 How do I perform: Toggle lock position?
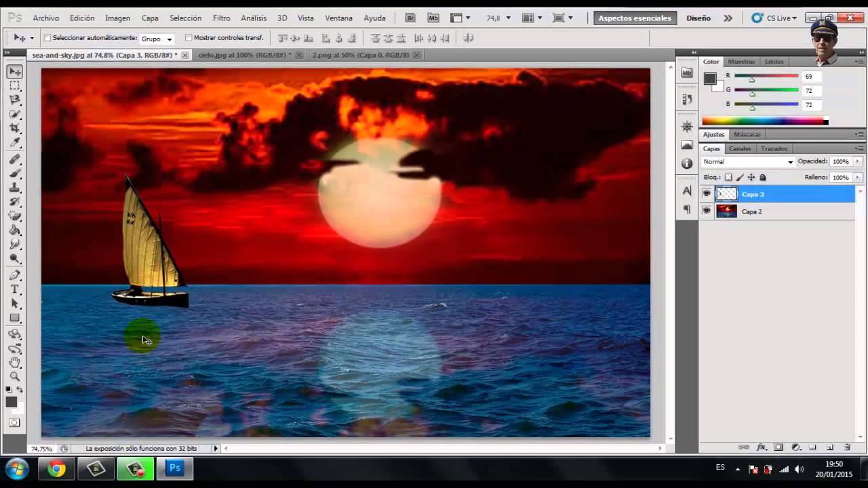tap(751, 178)
